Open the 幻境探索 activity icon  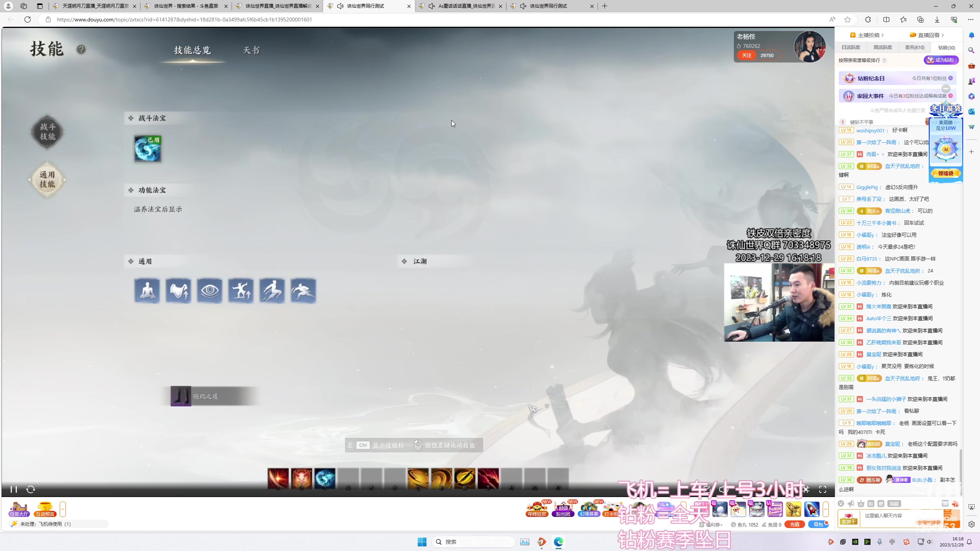pyautogui.click(x=589, y=509)
